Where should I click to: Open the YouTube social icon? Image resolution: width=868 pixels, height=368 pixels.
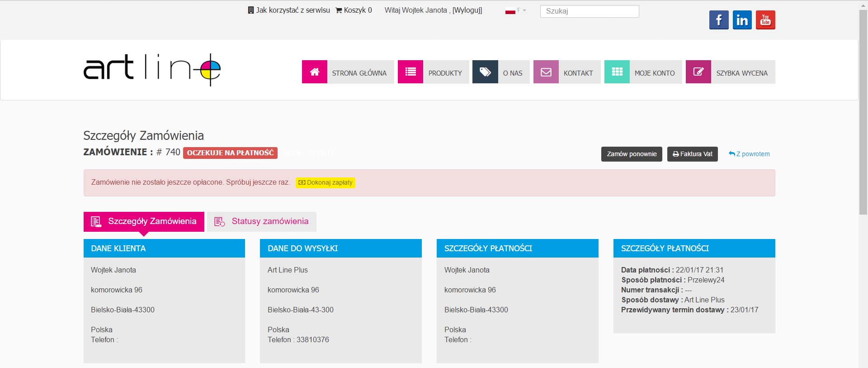pyautogui.click(x=765, y=20)
